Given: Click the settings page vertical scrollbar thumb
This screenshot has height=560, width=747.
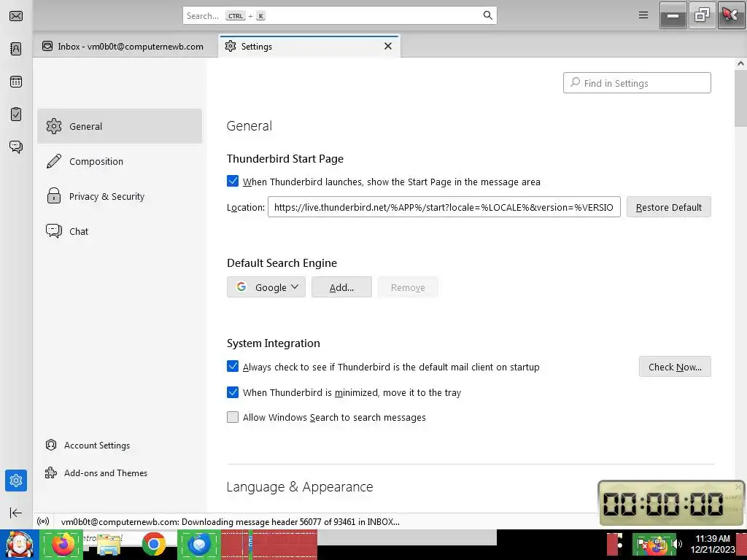Looking at the screenshot, I should tap(741, 98).
